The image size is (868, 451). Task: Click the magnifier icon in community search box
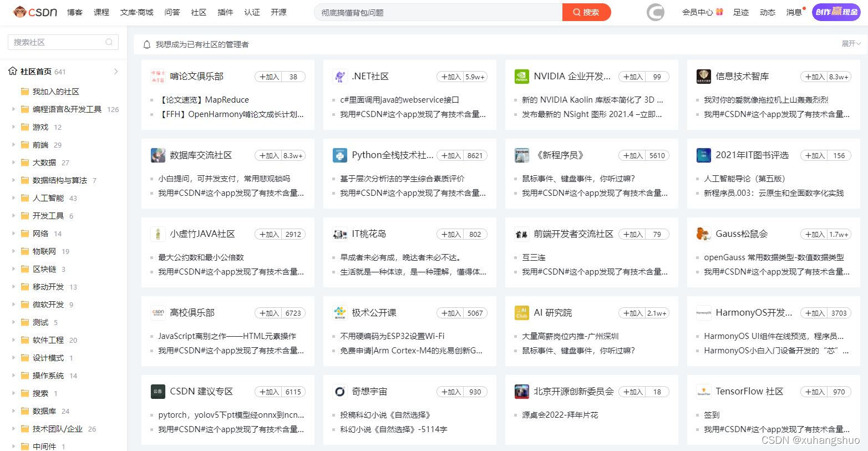coord(109,42)
